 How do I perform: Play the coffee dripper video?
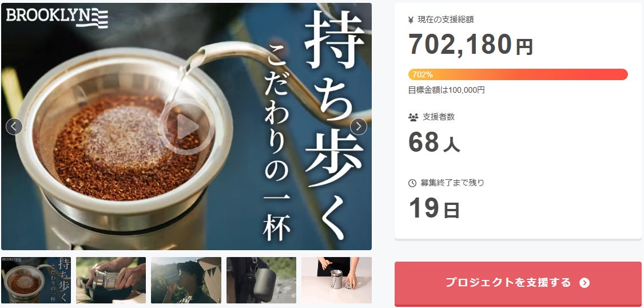click(186, 127)
